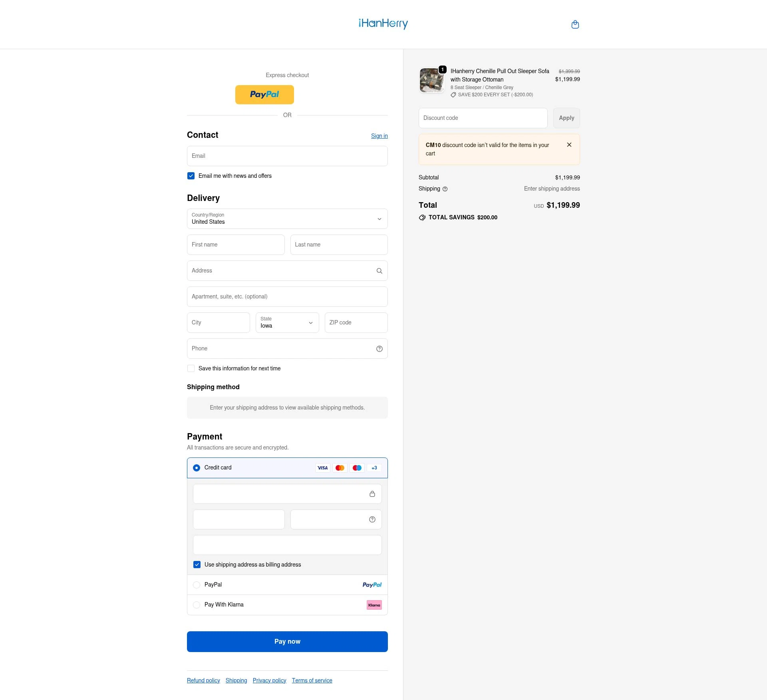Click the sleeper sofa product thumbnail

coord(432,80)
